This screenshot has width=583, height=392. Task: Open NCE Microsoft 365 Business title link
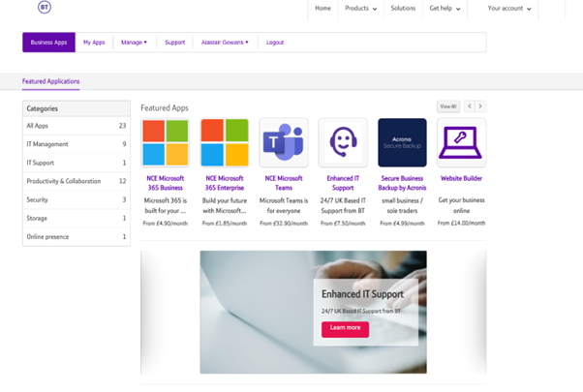point(165,183)
